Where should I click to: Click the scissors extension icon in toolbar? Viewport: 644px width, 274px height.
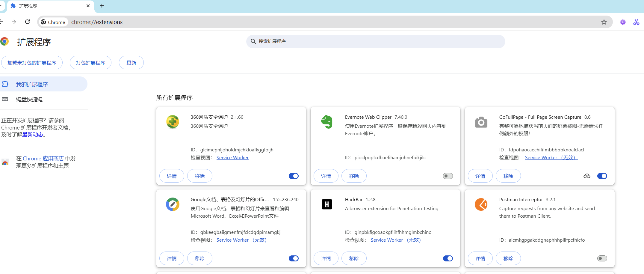[636, 22]
